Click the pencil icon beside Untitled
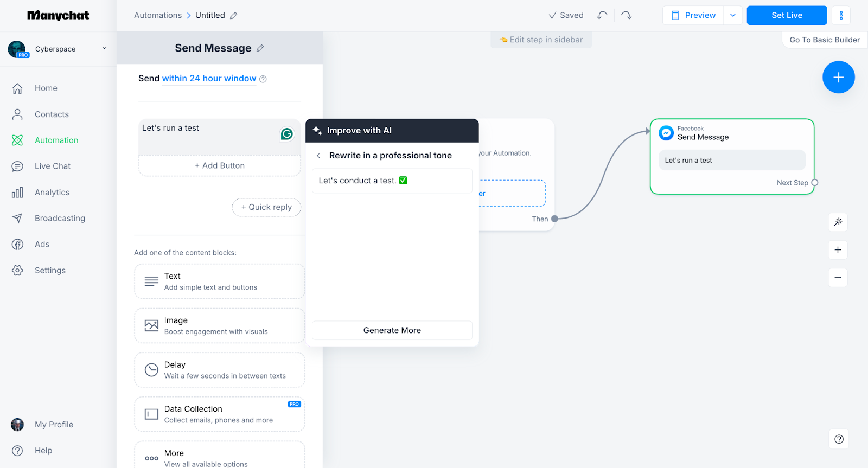The image size is (868, 468). pos(234,16)
